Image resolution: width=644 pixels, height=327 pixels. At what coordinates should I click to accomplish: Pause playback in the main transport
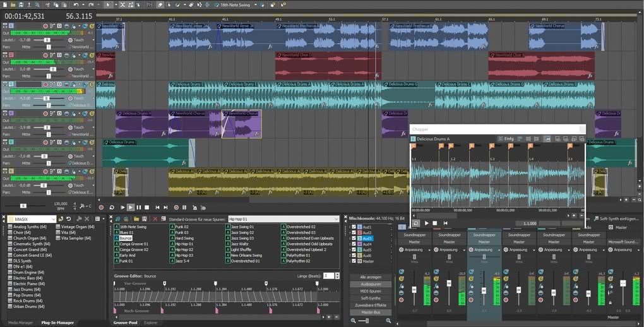138,208
